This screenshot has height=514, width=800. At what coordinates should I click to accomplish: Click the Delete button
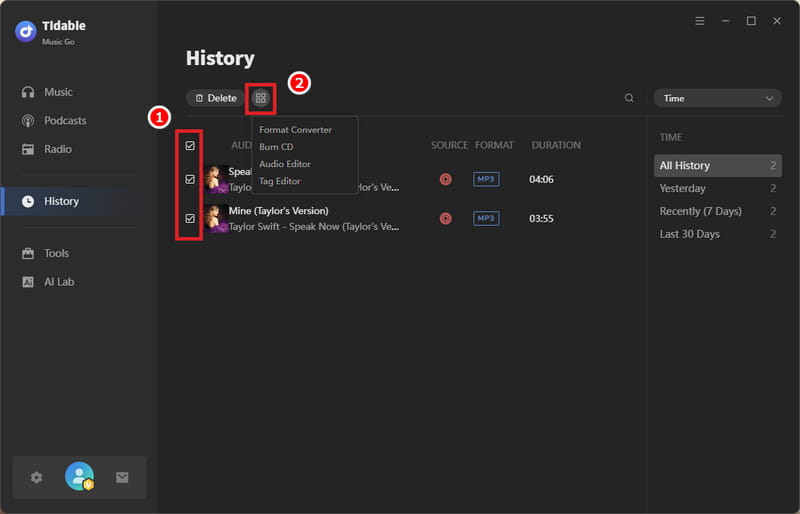216,98
